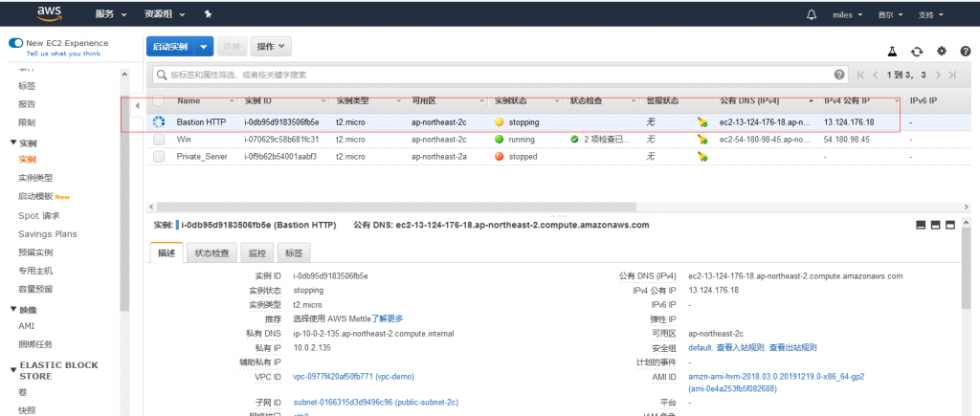The image size is (980, 416).
Task: Click middle detail pane layout icon
Action: [936, 225]
